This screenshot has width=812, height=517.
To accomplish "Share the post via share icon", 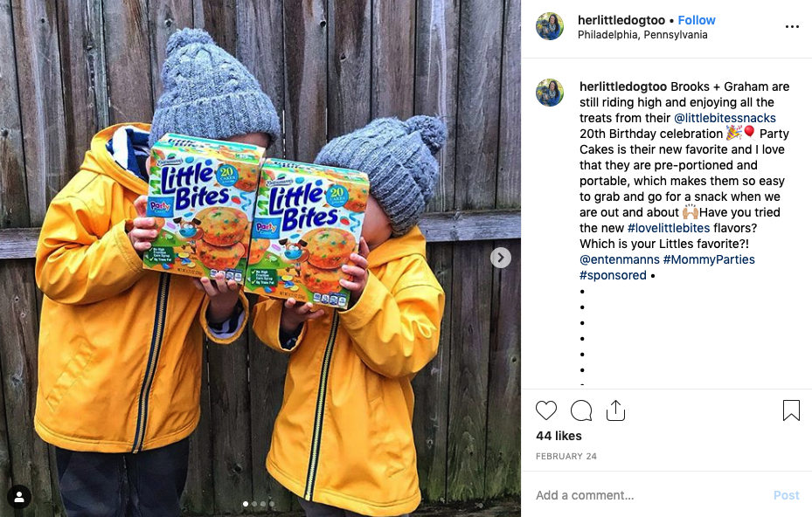I will tap(615, 410).
